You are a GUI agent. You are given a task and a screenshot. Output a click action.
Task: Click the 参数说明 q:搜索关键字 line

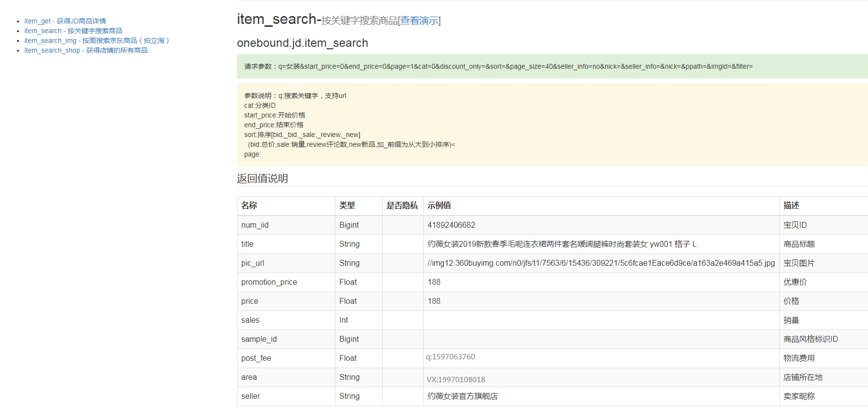click(x=295, y=96)
